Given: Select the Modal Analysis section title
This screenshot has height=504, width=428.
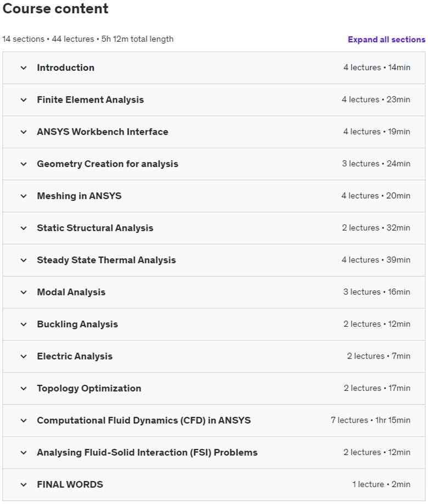Looking at the screenshot, I should [71, 292].
